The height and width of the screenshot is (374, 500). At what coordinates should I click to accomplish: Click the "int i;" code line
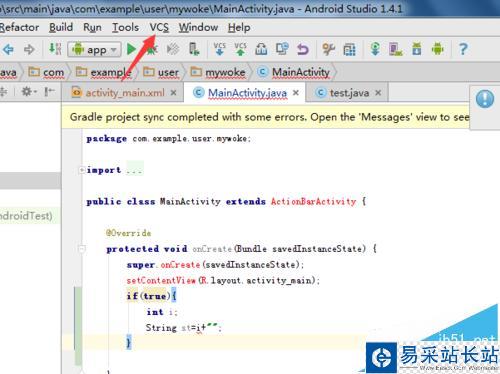pos(162,312)
